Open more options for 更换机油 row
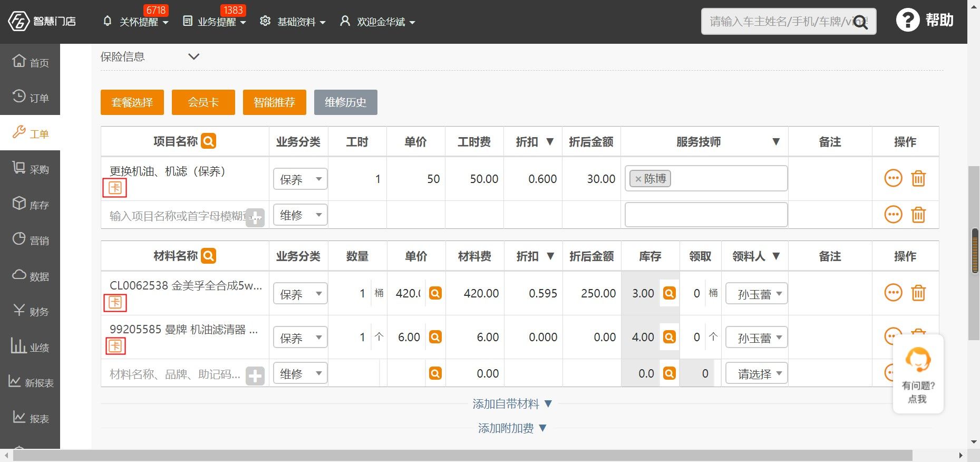Image resolution: width=980 pixels, height=462 pixels. pos(893,178)
